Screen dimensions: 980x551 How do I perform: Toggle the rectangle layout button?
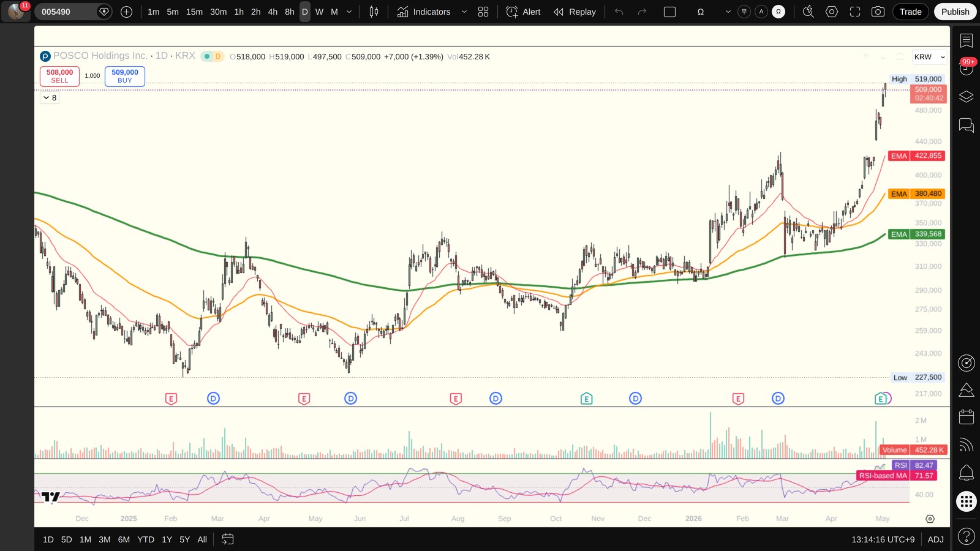669,12
